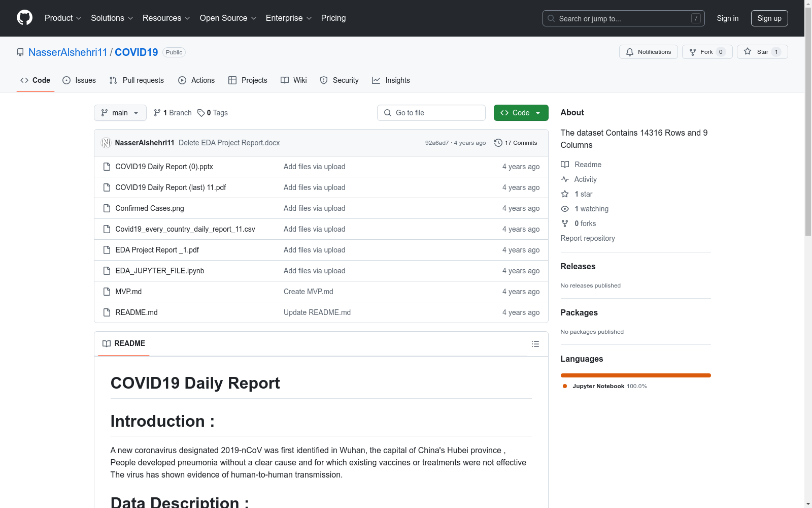Open commit 92a6ad7 hash link
Viewport: 812px width, 508px height.
click(x=437, y=143)
